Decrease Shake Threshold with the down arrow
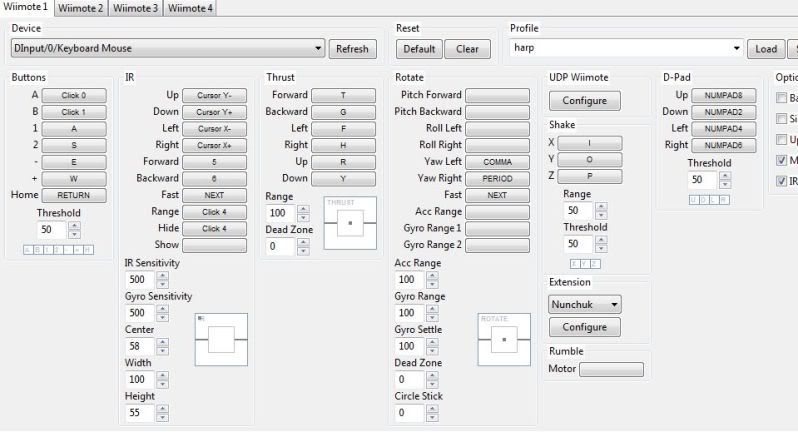Screen dimensions: 798x432 [601, 248]
